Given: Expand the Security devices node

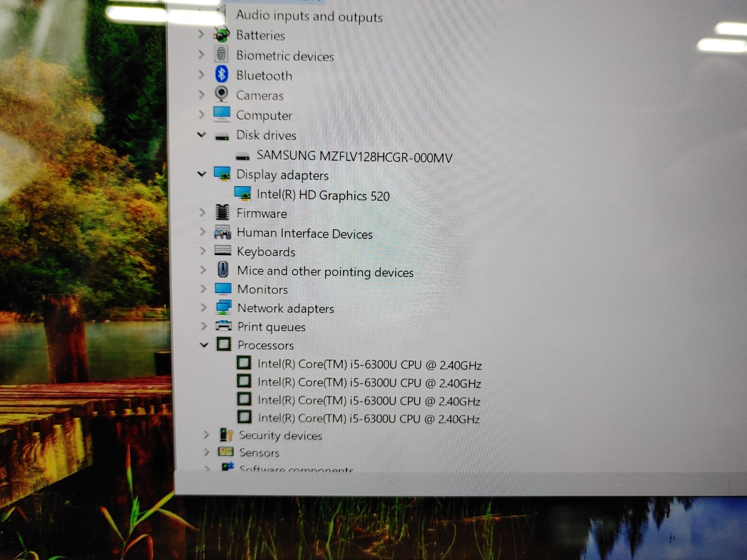Looking at the screenshot, I should click(206, 435).
